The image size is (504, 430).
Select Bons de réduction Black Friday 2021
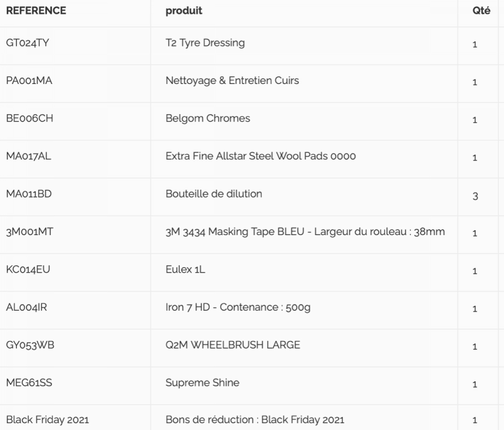pos(255,420)
